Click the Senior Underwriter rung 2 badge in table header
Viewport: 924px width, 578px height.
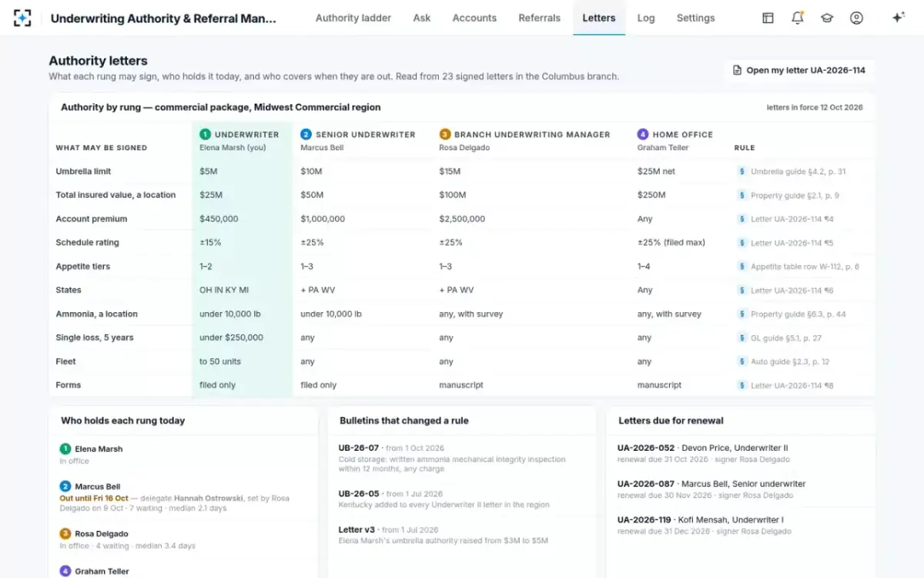306,134
